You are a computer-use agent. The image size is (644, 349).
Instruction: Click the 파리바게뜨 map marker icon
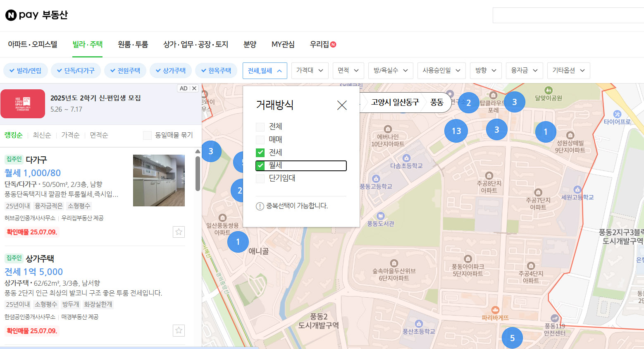coord(495,310)
